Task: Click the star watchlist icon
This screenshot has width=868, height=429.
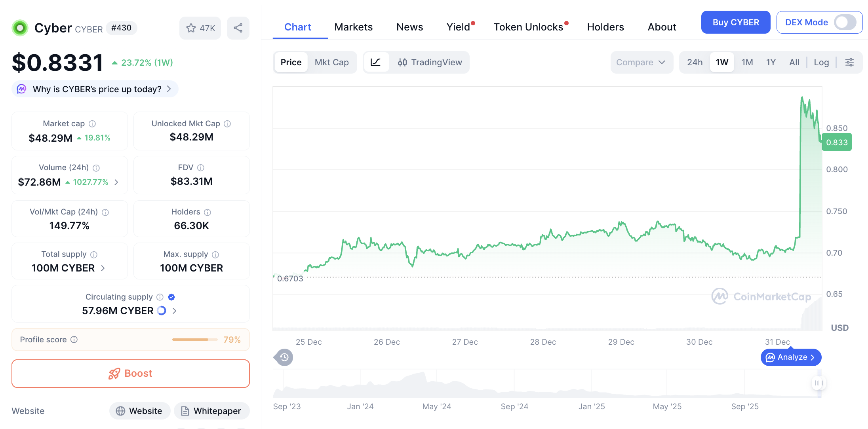Action: (191, 28)
